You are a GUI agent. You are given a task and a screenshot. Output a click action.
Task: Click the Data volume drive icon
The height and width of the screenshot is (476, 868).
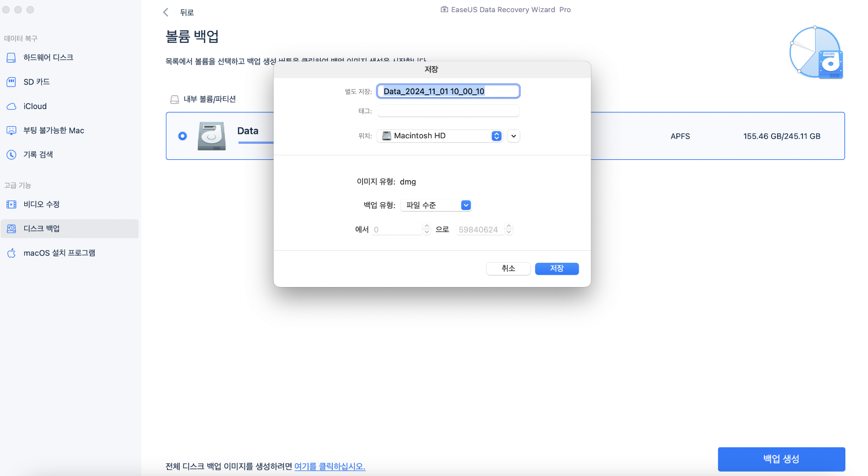click(x=212, y=136)
